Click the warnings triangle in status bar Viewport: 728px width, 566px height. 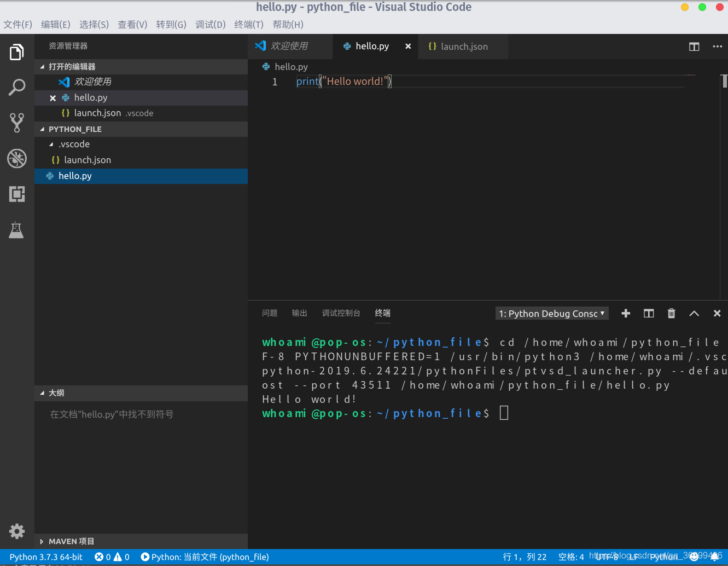(118, 557)
